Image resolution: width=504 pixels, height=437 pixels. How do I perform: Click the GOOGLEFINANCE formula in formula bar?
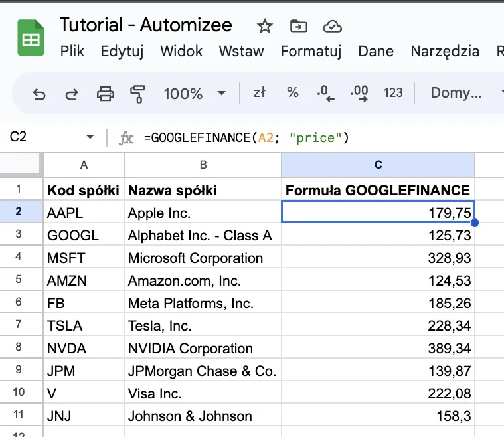coord(246,138)
